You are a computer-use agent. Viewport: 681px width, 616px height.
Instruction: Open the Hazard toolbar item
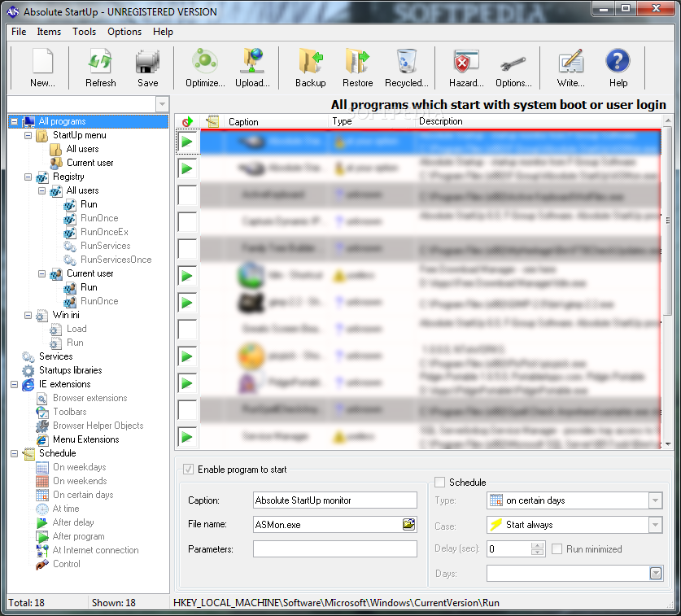pyautogui.click(x=466, y=68)
